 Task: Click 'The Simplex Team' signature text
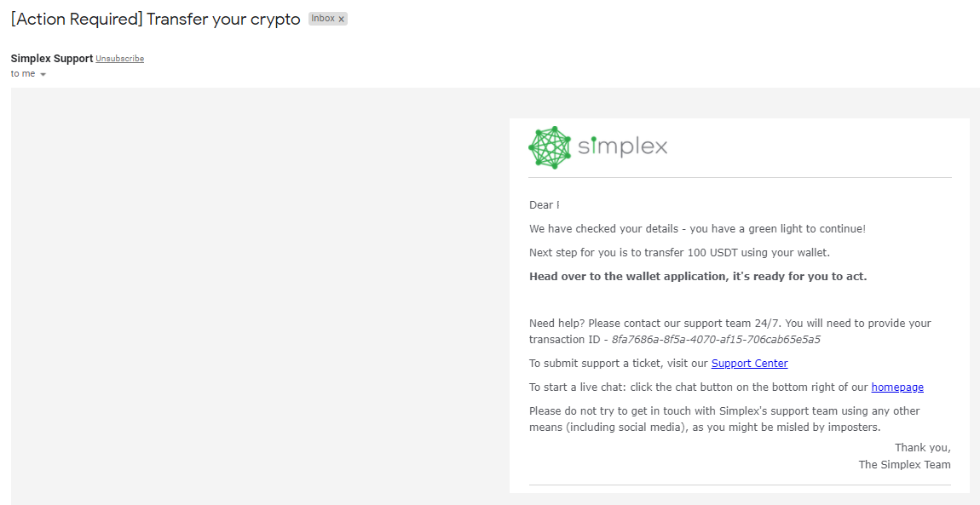[x=904, y=464]
